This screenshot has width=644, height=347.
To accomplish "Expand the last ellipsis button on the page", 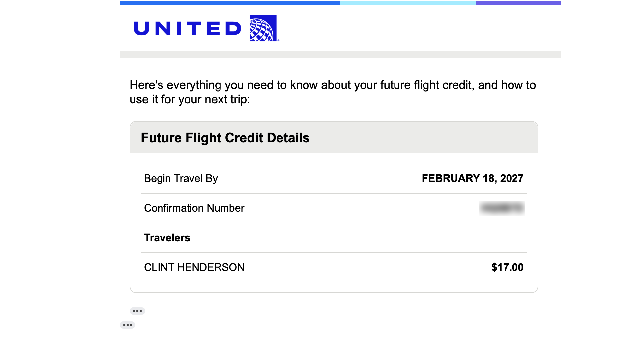I will click(x=127, y=325).
